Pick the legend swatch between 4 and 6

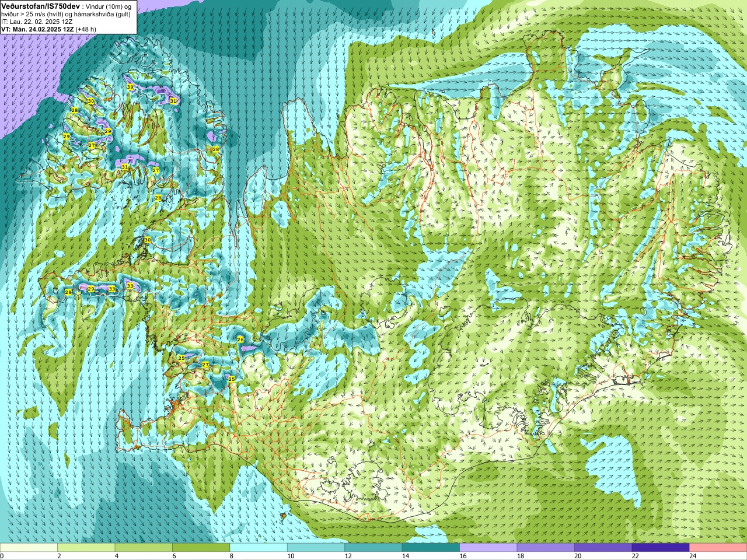pyautogui.click(x=144, y=548)
